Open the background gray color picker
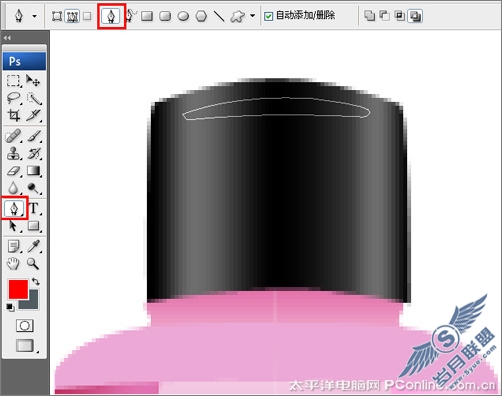Screen dimensions: 502x396 (33, 303)
